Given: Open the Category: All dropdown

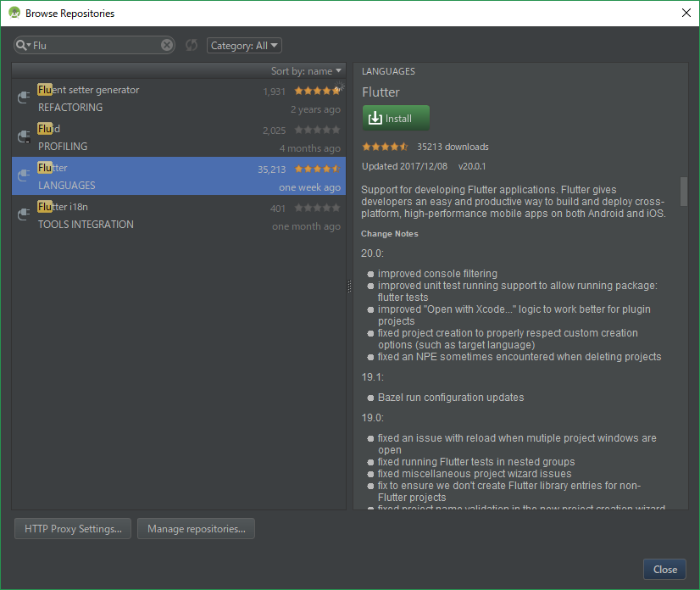Looking at the screenshot, I should (244, 46).
